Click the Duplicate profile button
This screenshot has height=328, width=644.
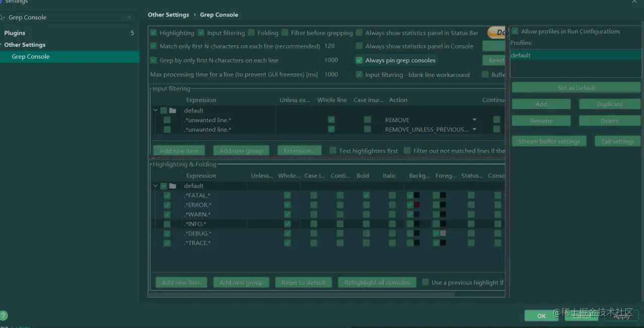pyautogui.click(x=610, y=104)
